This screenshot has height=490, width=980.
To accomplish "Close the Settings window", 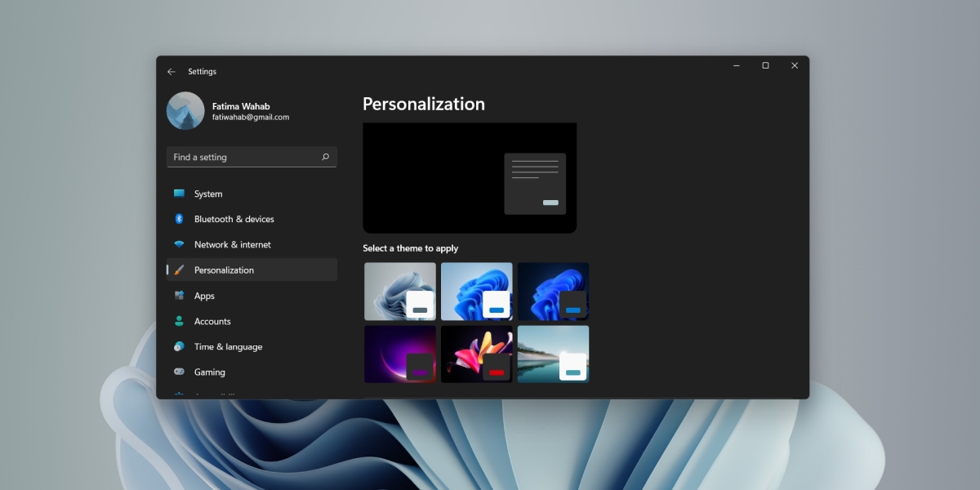I will (795, 65).
